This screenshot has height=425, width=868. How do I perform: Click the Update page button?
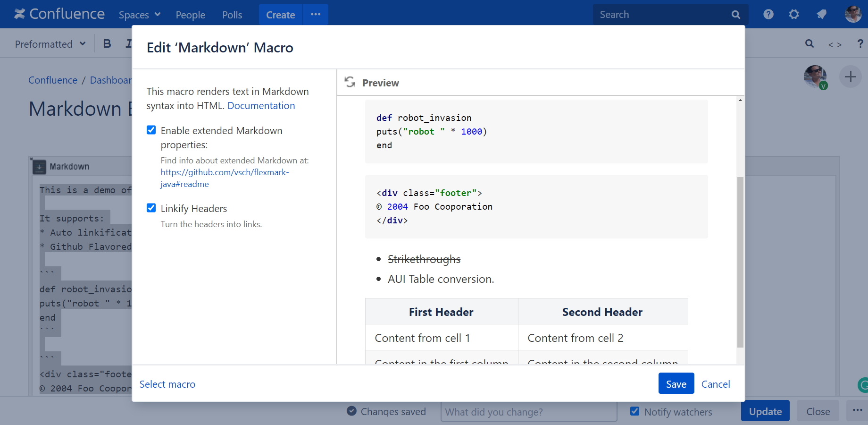pyautogui.click(x=765, y=411)
